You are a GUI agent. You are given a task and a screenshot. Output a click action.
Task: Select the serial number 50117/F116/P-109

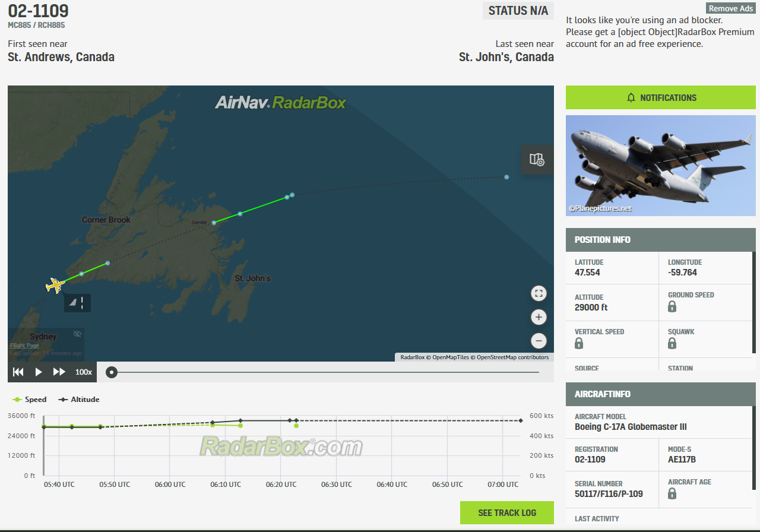609,494
